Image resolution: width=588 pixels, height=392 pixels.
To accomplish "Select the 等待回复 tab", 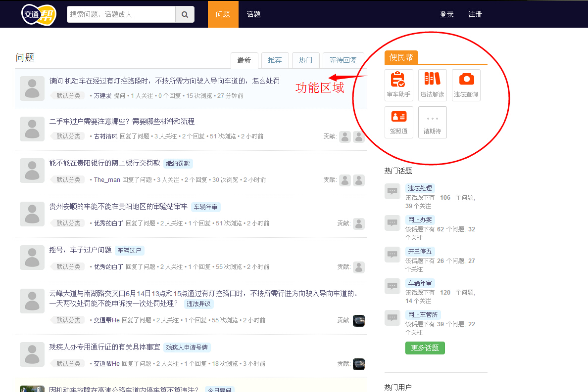I will coord(343,60).
